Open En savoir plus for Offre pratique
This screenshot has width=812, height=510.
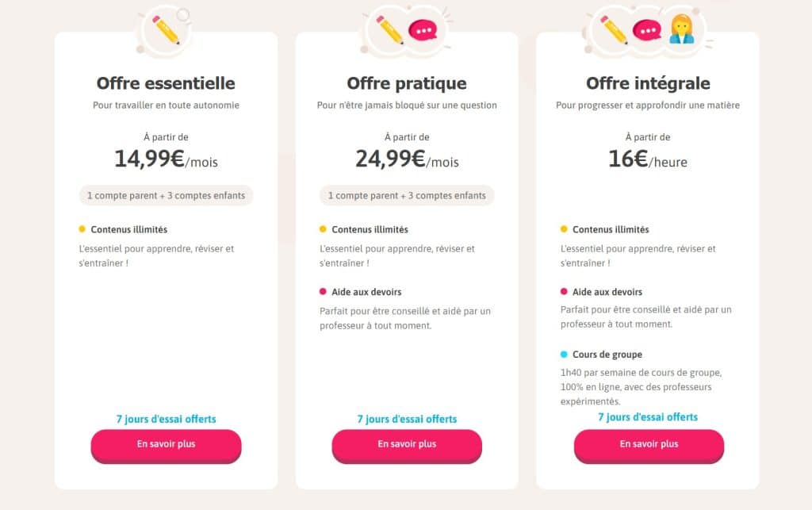tap(407, 446)
